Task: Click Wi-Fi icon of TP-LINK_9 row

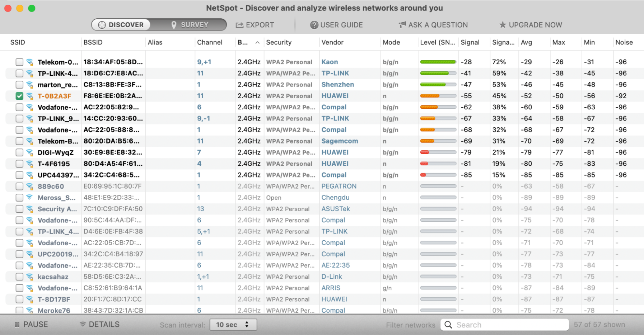Action: (30, 119)
